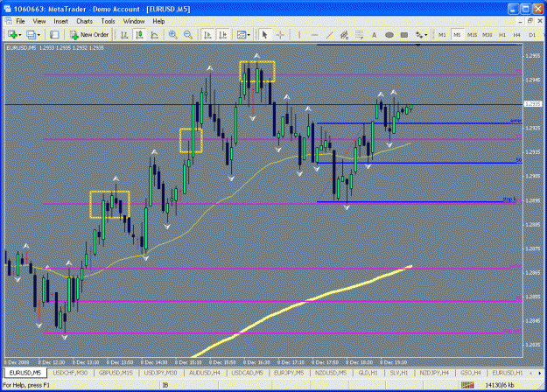
Task: Click the connection status bars icon
Action: [467, 385]
